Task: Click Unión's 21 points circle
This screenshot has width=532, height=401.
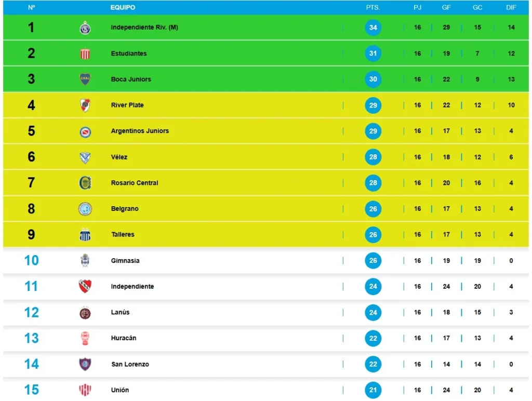Action: (373, 390)
